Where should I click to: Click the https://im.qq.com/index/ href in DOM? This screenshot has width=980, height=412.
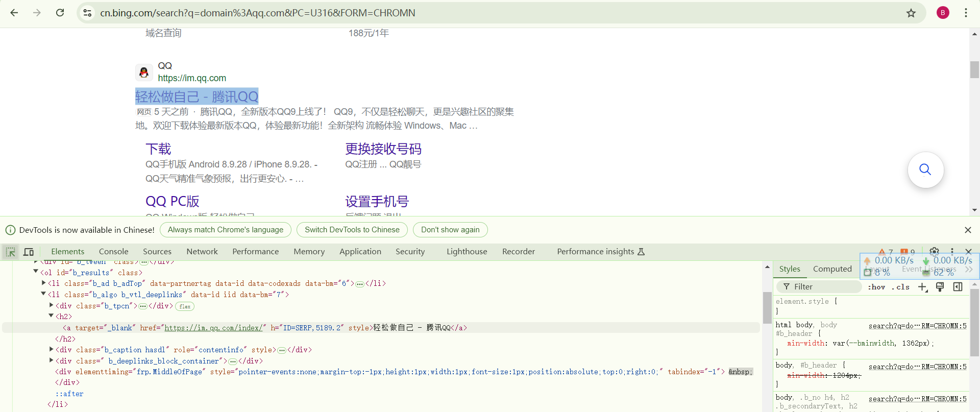pyautogui.click(x=213, y=328)
